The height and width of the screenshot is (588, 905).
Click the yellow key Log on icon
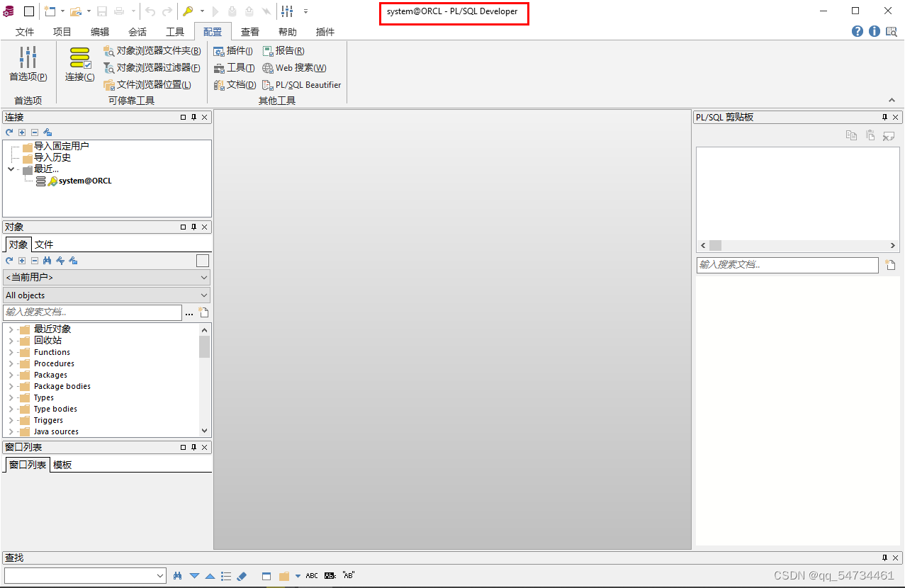pos(188,11)
